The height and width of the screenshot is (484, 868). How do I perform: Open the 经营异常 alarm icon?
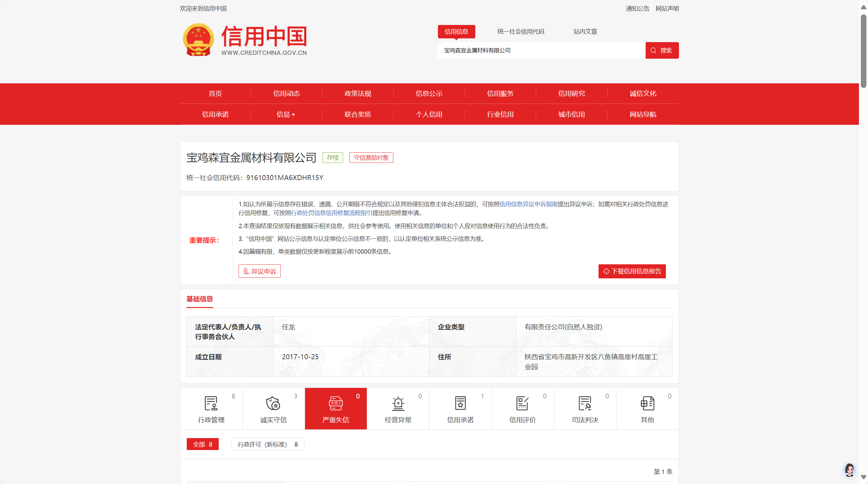click(x=398, y=403)
